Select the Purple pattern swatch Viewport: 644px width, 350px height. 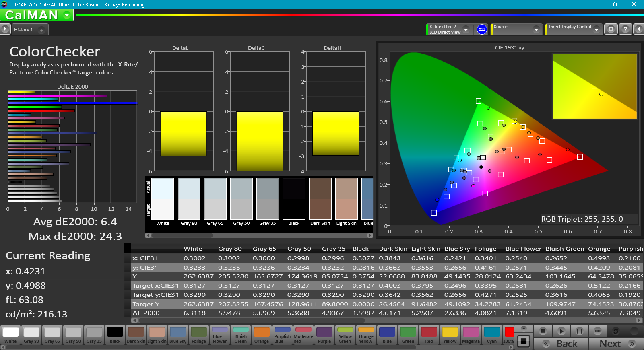click(x=324, y=335)
